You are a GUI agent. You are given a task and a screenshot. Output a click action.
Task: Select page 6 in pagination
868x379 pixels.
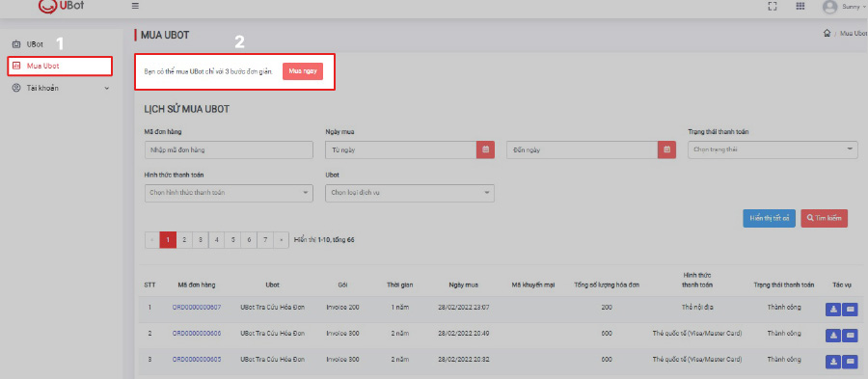click(x=249, y=240)
